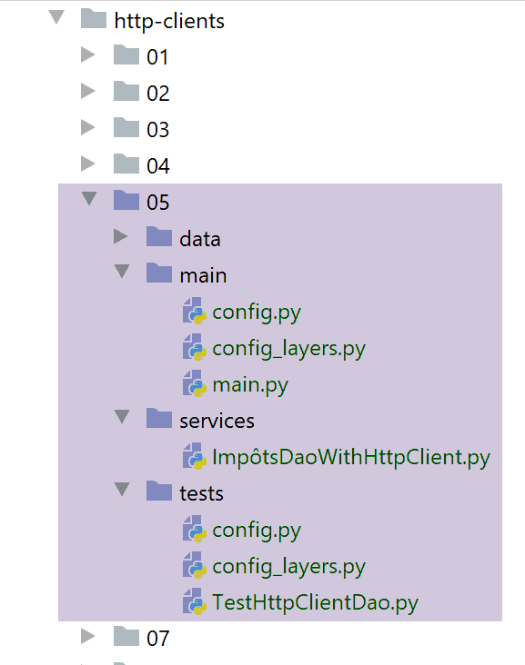Select the 04 folder label
Viewport: 525px width, 665px height.
pyautogui.click(x=158, y=166)
